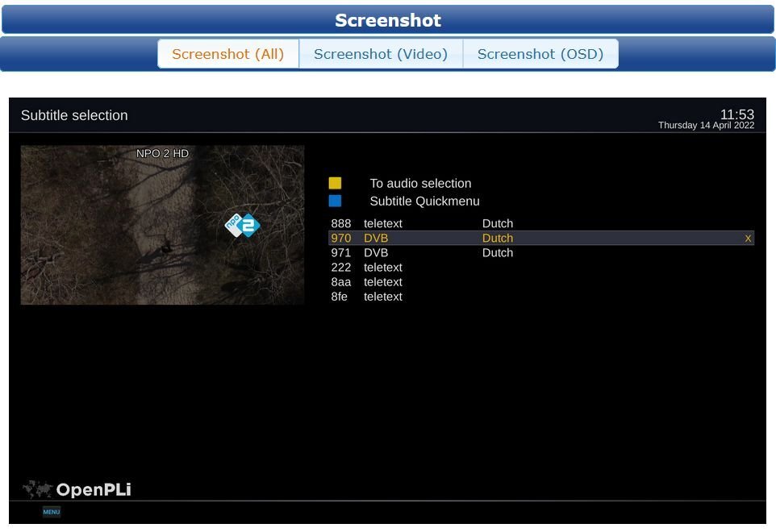Click the MENU key icon
This screenshot has height=532, width=776.
coord(52,512)
